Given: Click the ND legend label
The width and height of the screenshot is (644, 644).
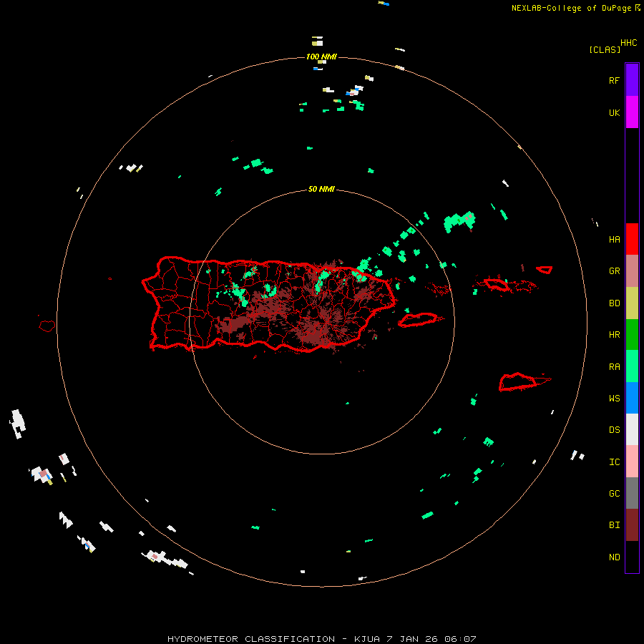Looking at the screenshot, I should click(x=614, y=557).
